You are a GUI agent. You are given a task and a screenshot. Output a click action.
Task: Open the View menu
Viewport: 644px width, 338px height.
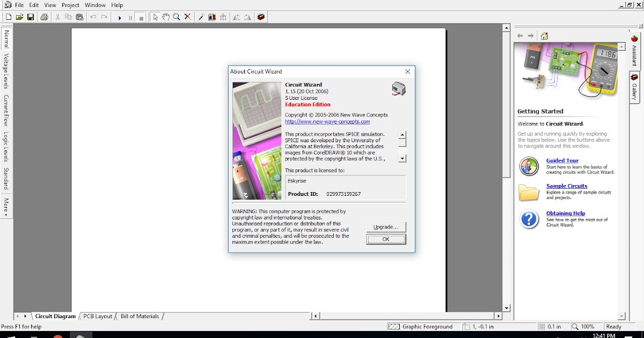pyautogui.click(x=50, y=5)
